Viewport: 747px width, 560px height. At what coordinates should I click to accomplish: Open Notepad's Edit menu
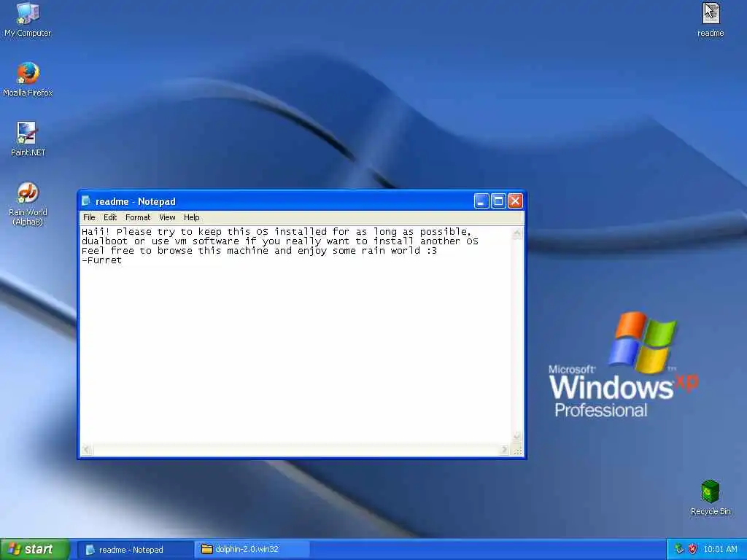(x=110, y=217)
